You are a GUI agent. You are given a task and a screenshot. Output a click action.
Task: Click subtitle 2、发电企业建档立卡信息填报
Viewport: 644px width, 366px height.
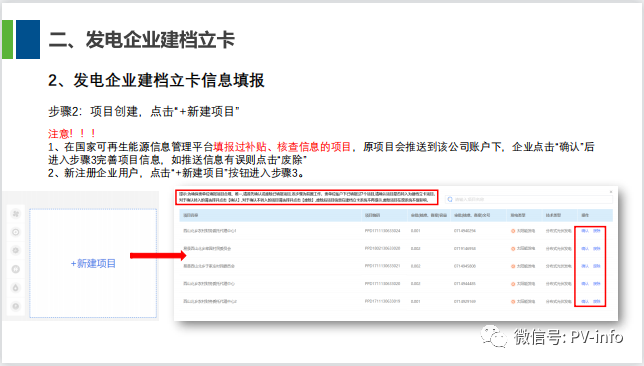click(156, 80)
